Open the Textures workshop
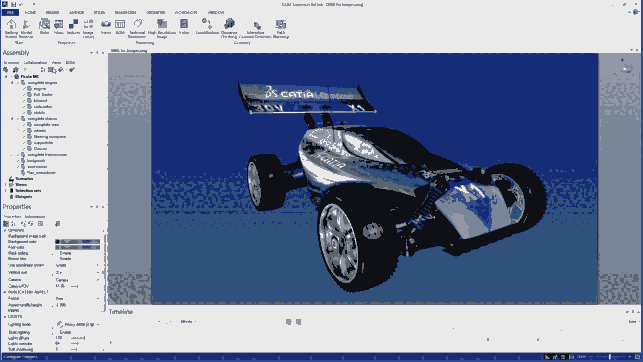This screenshot has width=643, height=362. pos(73,27)
